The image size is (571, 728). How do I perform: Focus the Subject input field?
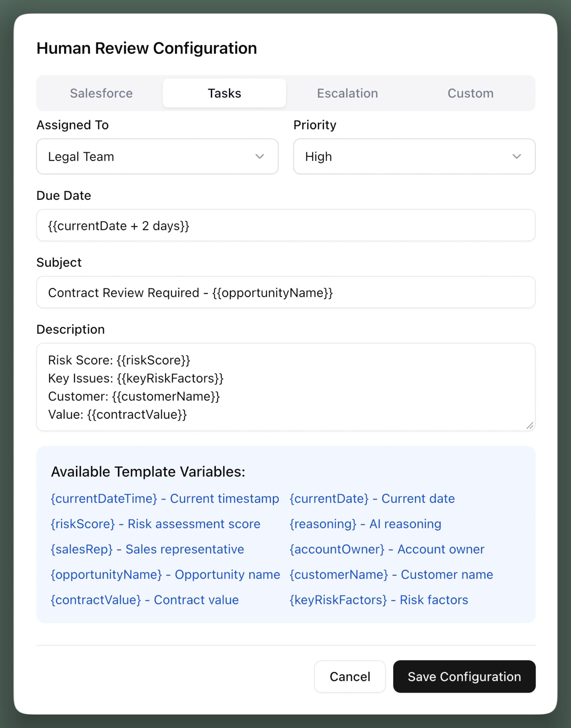pos(286,292)
